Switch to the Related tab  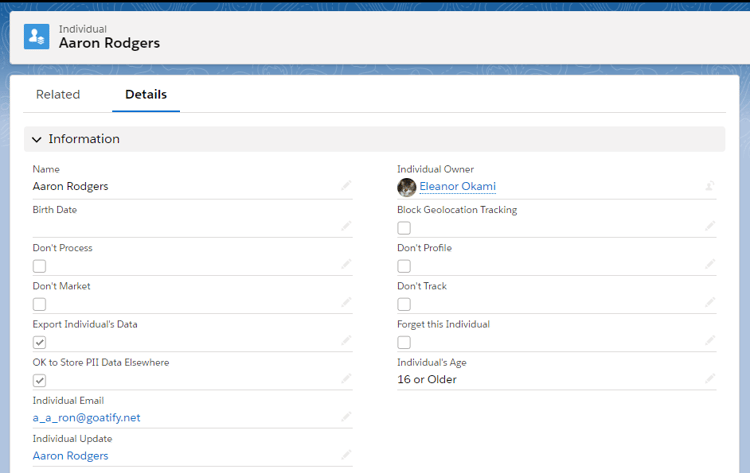pyautogui.click(x=58, y=94)
